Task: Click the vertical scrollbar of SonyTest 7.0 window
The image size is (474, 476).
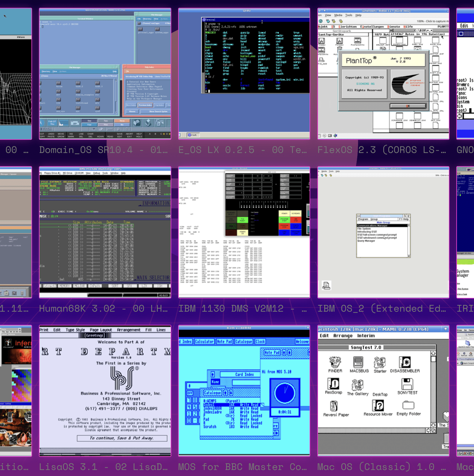Action: [433, 389]
